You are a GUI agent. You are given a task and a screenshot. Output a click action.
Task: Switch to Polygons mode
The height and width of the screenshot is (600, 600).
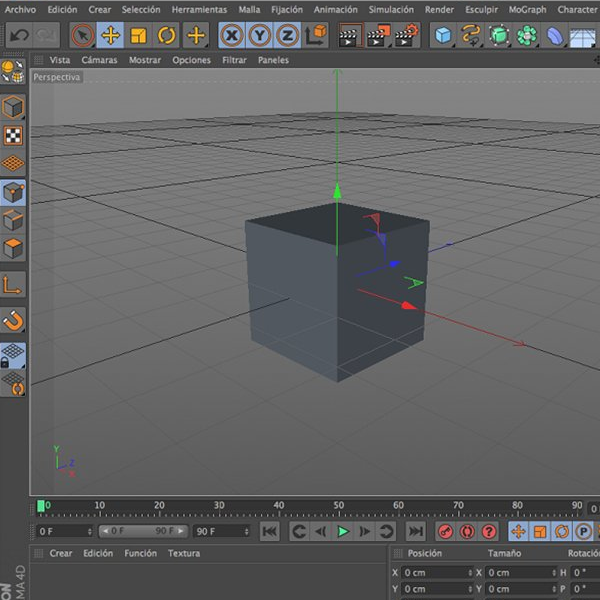[13, 248]
